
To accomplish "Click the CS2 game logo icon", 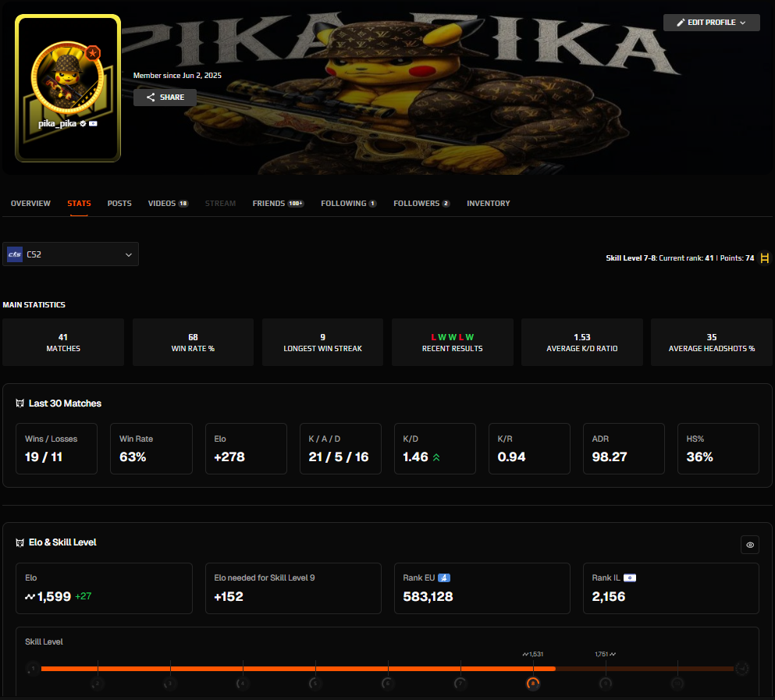I will tap(15, 254).
